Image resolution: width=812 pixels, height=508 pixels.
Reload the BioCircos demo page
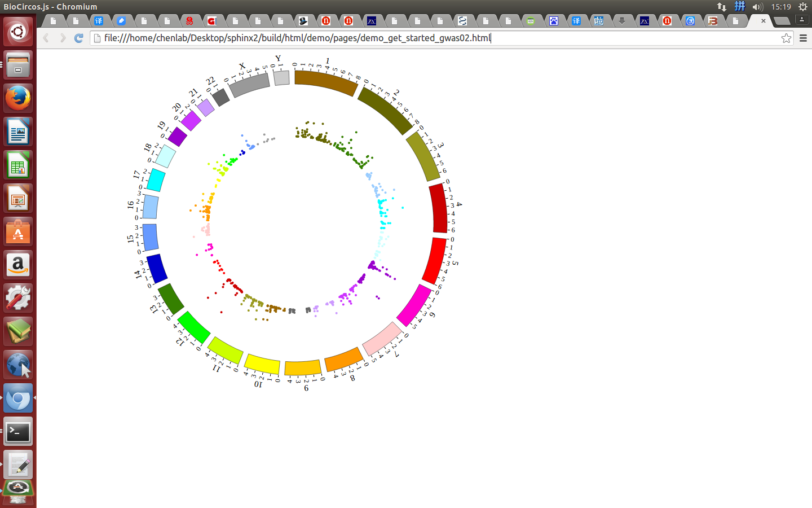click(x=79, y=38)
